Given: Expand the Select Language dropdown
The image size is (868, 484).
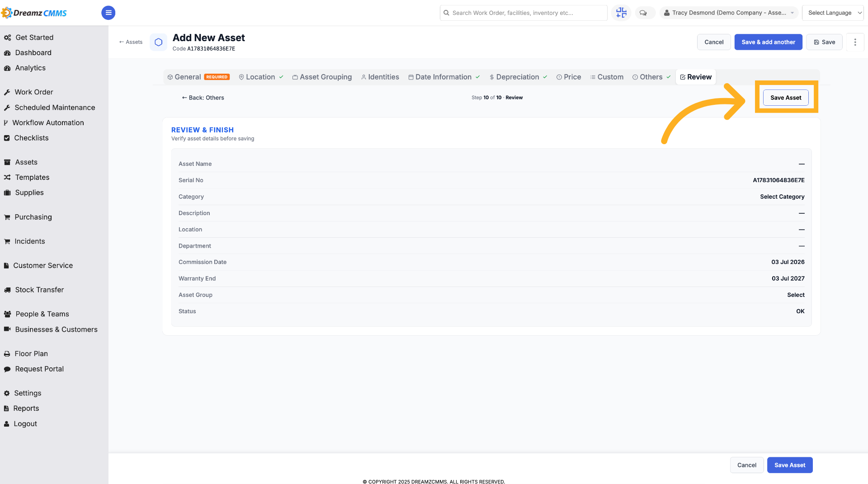Looking at the screenshot, I should [x=833, y=13].
